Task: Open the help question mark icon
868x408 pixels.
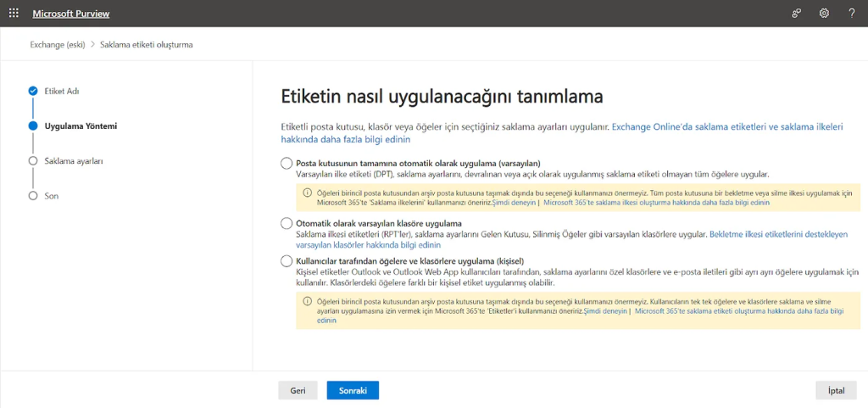Action: (x=851, y=14)
